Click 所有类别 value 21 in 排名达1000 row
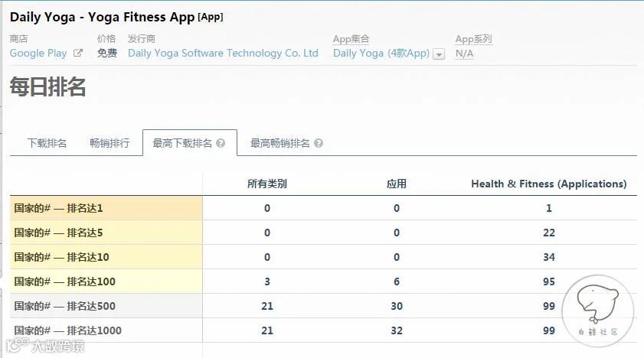Viewport: 644px width, 358px height. click(x=267, y=330)
